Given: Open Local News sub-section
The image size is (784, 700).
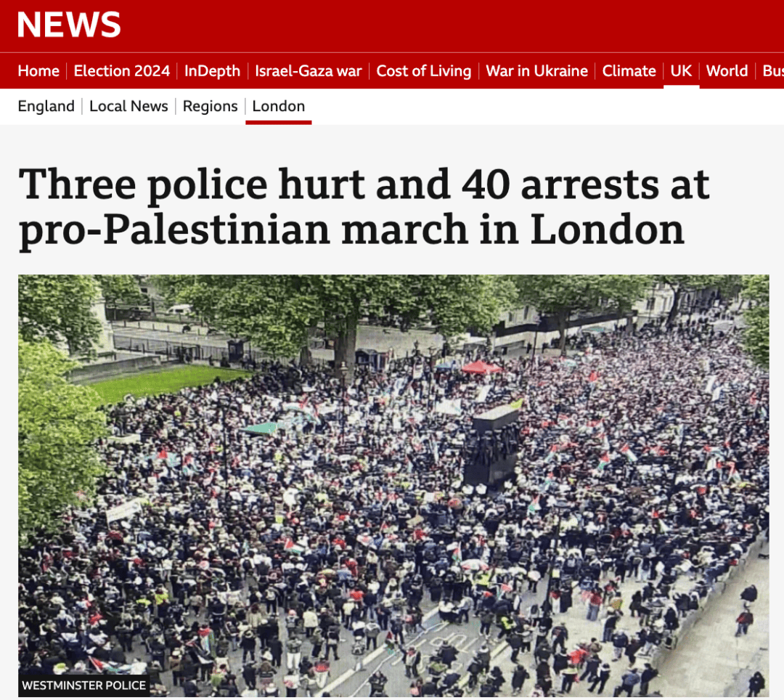Looking at the screenshot, I should (x=128, y=106).
